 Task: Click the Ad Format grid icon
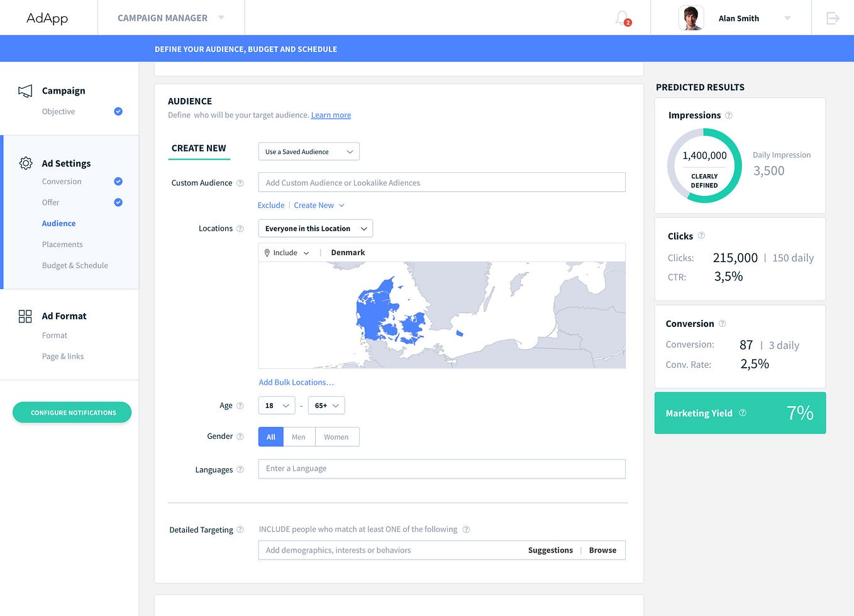pyautogui.click(x=25, y=316)
